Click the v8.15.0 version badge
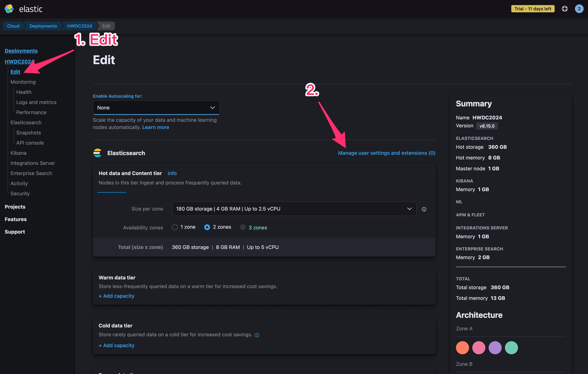The width and height of the screenshot is (588, 374). click(x=487, y=126)
